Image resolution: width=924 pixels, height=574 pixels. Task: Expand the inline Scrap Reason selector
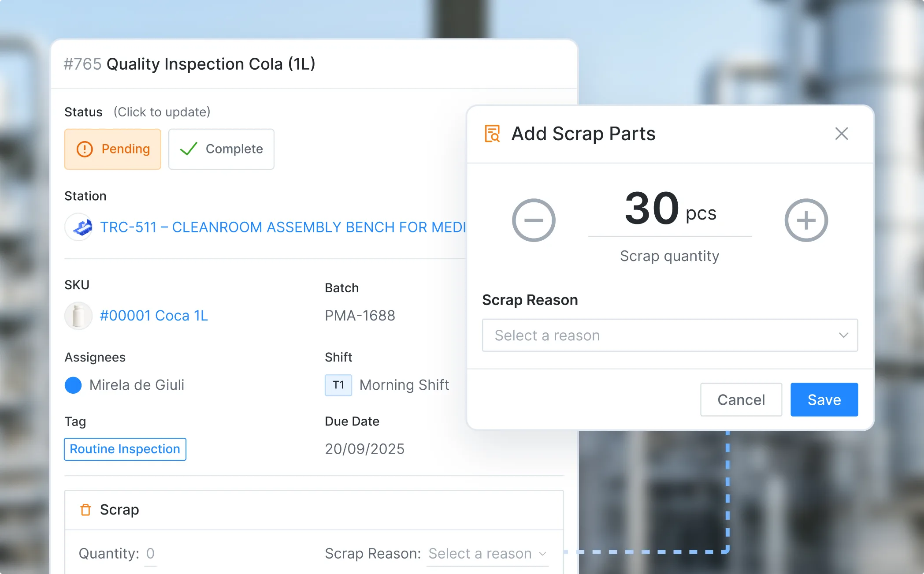[x=487, y=554]
